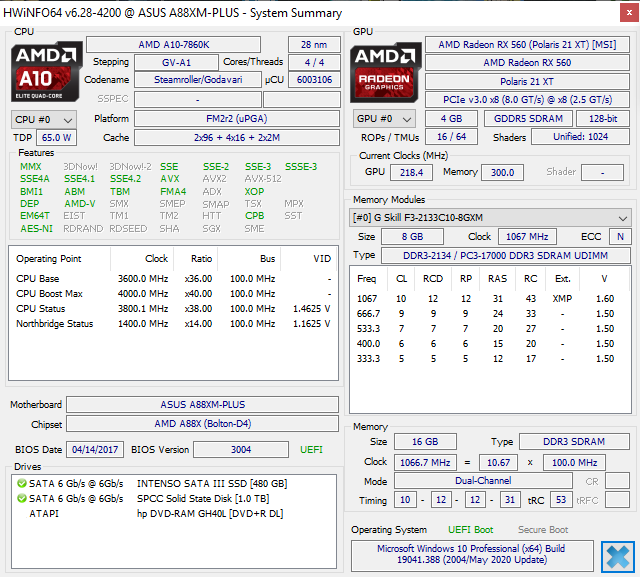The width and height of the screenshot is (640, 577).
Task: Click the Northbridge Status row
Action: 173,324
